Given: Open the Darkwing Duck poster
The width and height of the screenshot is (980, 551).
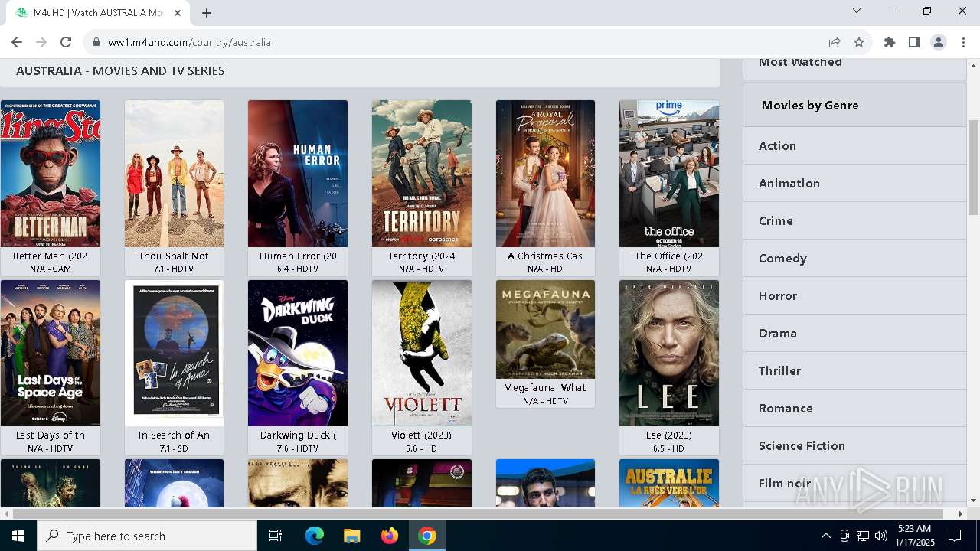Looking at the screenshot, I should point(298,353).
